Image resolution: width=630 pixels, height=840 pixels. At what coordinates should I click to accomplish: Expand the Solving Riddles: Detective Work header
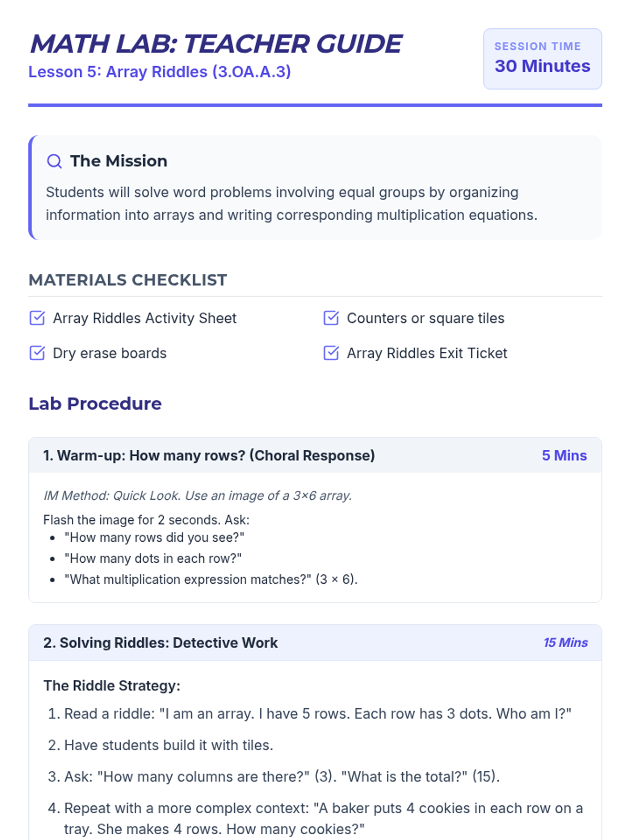click(x=315, y=643)
